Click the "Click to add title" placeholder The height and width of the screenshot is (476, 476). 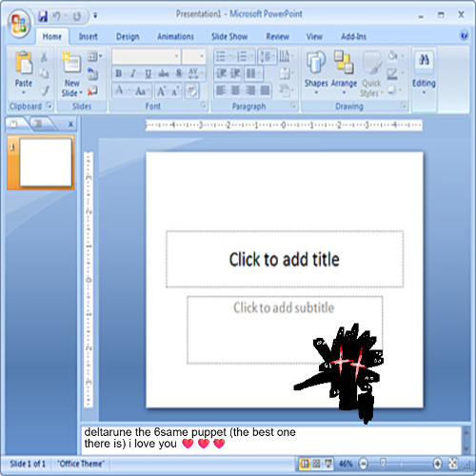(x=285, y=259)
